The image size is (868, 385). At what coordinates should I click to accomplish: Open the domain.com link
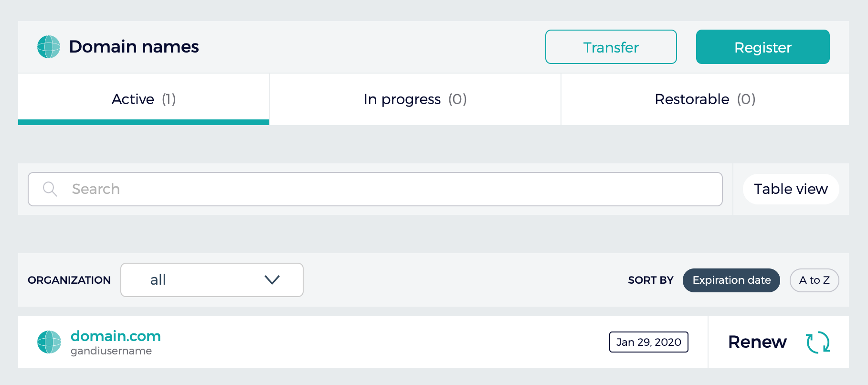point(116,336)
